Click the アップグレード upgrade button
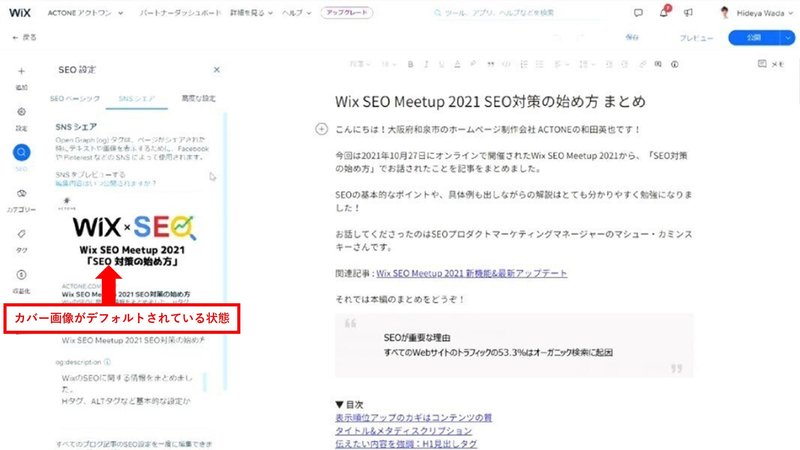Viewport: 800px width, 450px height. click(346, 12)
